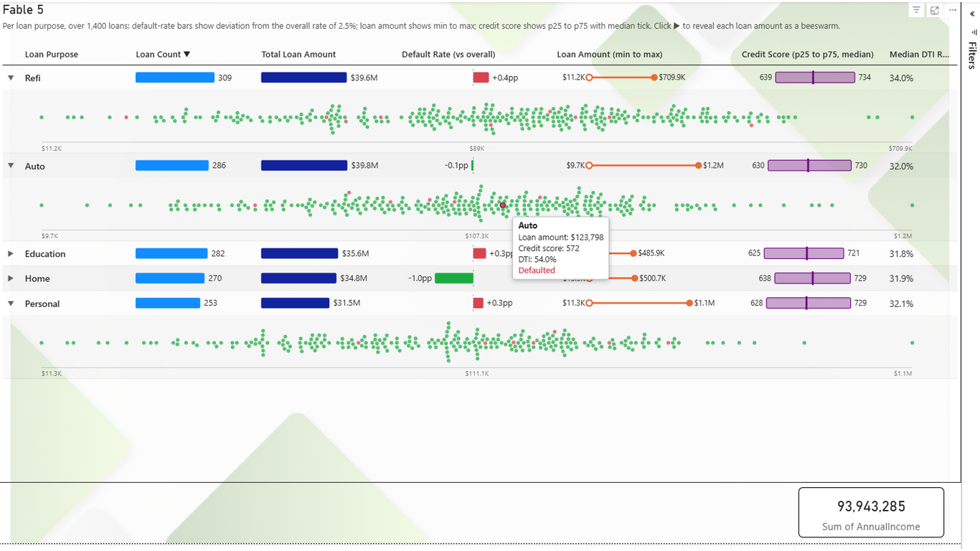Image resolution: width=980 pixels, height=551 pixels.
Task: Expand the Home row
Action: point(11,278)
